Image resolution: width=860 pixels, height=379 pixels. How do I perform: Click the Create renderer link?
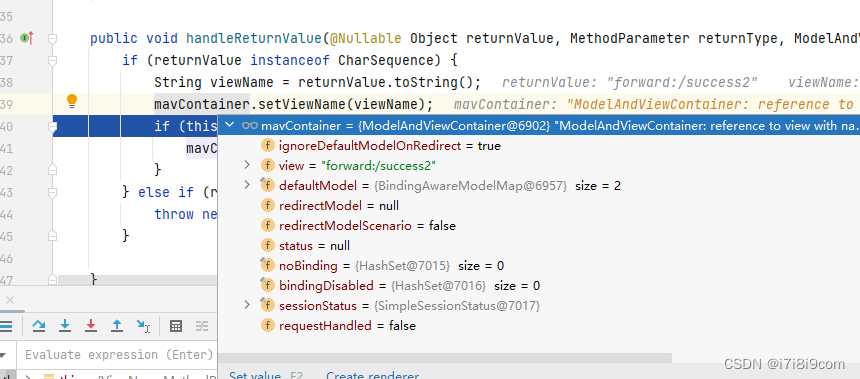tap(372, 376)
